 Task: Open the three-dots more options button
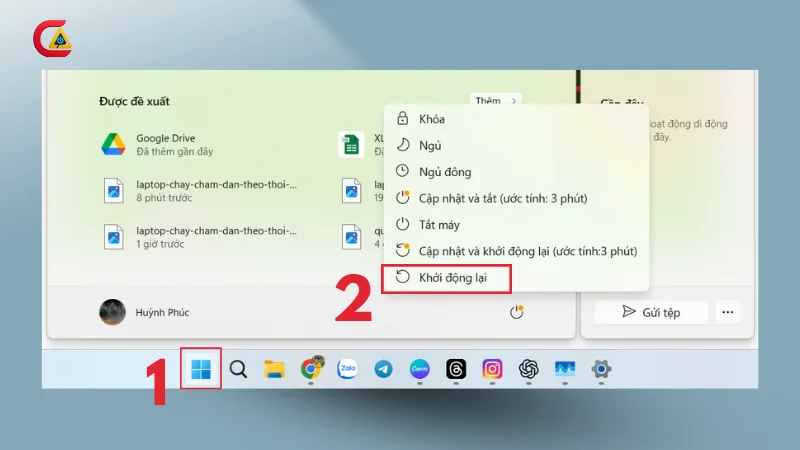(x=728, y=312)
